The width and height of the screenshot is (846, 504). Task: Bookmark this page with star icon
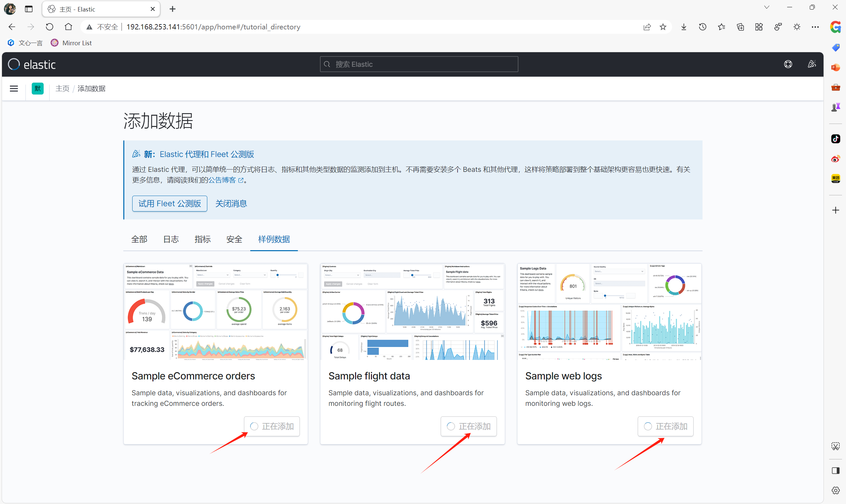663,27
